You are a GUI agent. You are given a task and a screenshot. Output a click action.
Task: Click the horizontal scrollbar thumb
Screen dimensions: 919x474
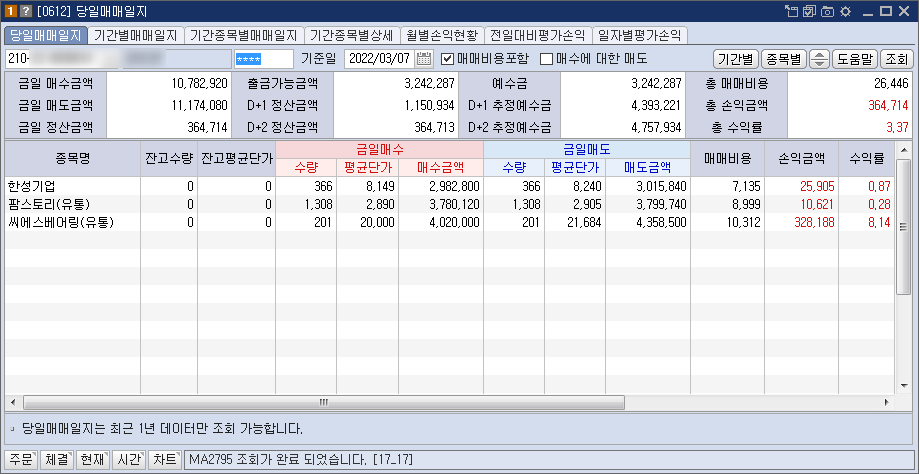[324, 403]
